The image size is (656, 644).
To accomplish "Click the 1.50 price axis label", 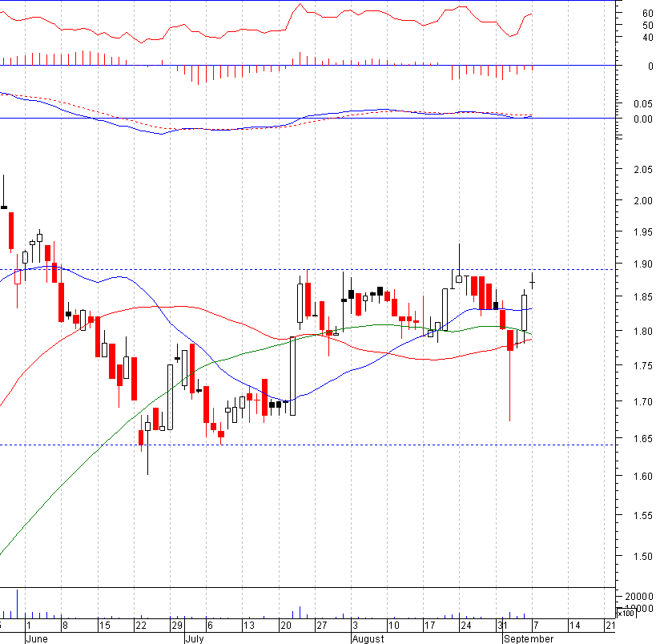I will pyautogui.click(x=643, y=557).
